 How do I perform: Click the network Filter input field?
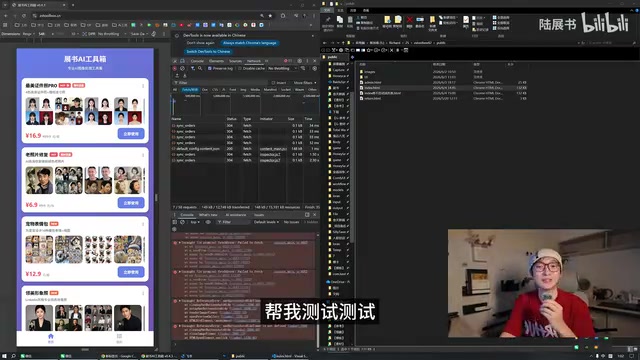(x=220, y=83)
